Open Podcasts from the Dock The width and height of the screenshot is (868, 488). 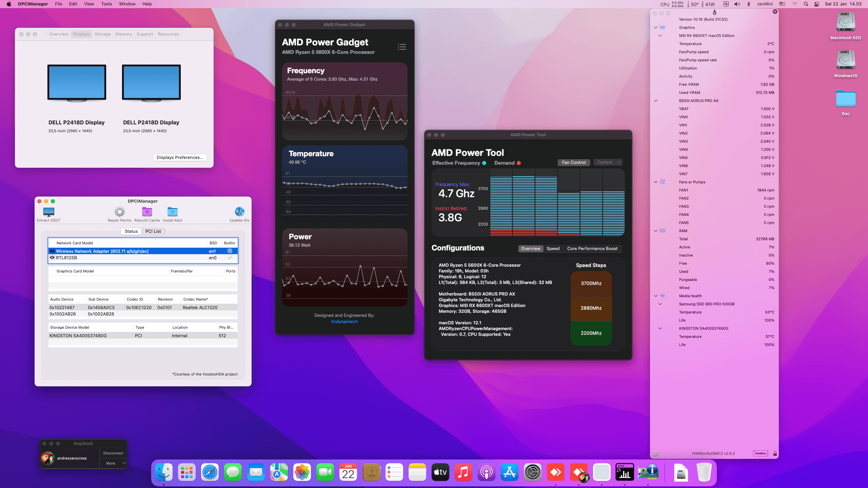(x=487, y=472)
